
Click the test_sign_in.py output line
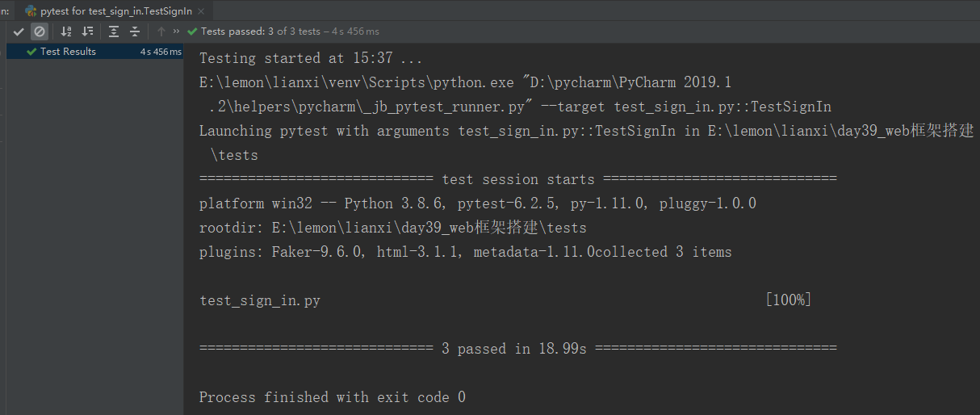tap(260, 300)
